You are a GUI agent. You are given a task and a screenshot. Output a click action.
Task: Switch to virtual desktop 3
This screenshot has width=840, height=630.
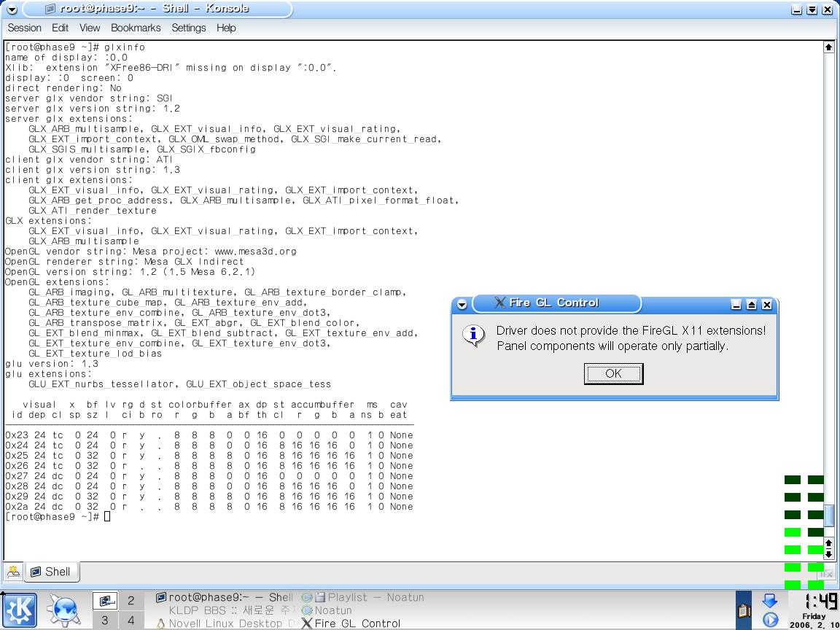pos(105,621)
